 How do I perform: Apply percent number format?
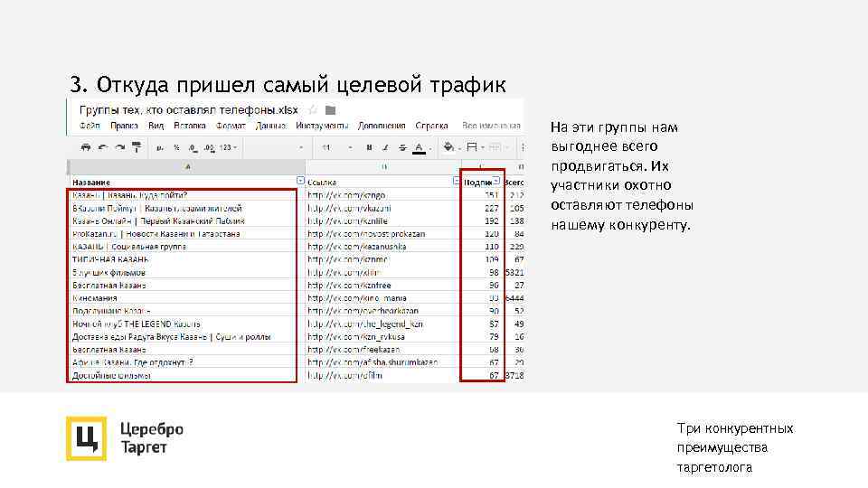tap(176, 147)
